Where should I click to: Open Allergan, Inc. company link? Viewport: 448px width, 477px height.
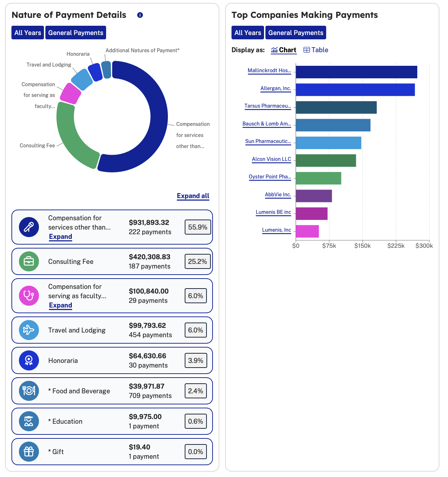tap(276, 88)
